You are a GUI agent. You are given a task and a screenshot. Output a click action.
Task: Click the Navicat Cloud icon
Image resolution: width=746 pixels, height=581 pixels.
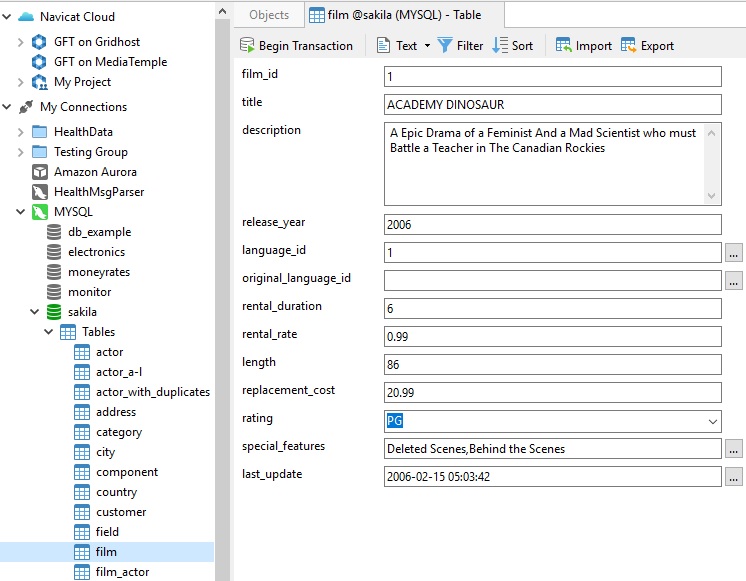(x=26, y=17)
